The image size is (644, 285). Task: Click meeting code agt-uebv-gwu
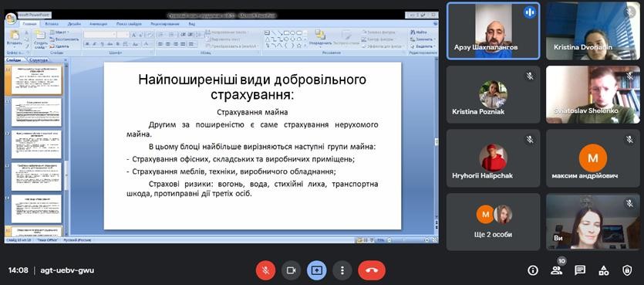click(67, 270)
